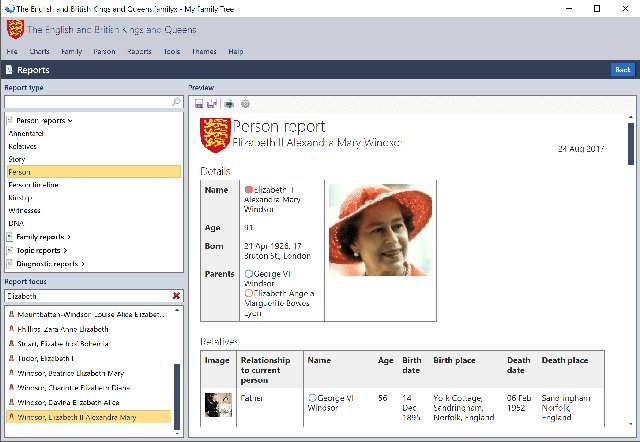Open the Charts menu
This screenshot has height=442, width=640.
(40, 51)
